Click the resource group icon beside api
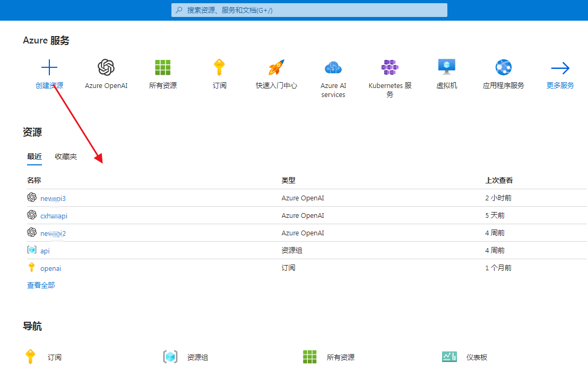The width and height of the screenshot is (588, 388). 32,250
